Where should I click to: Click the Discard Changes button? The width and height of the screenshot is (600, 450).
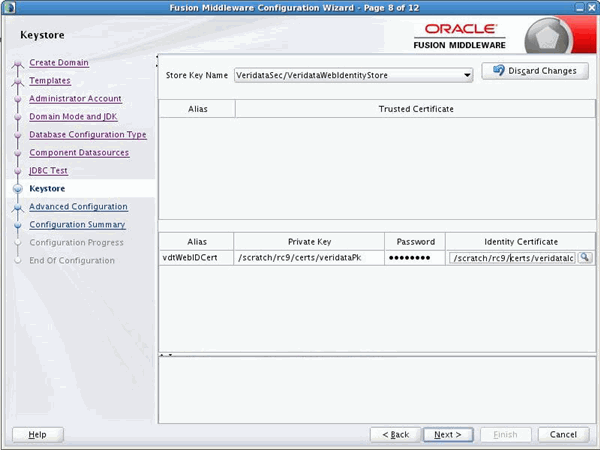click(535, 71)
